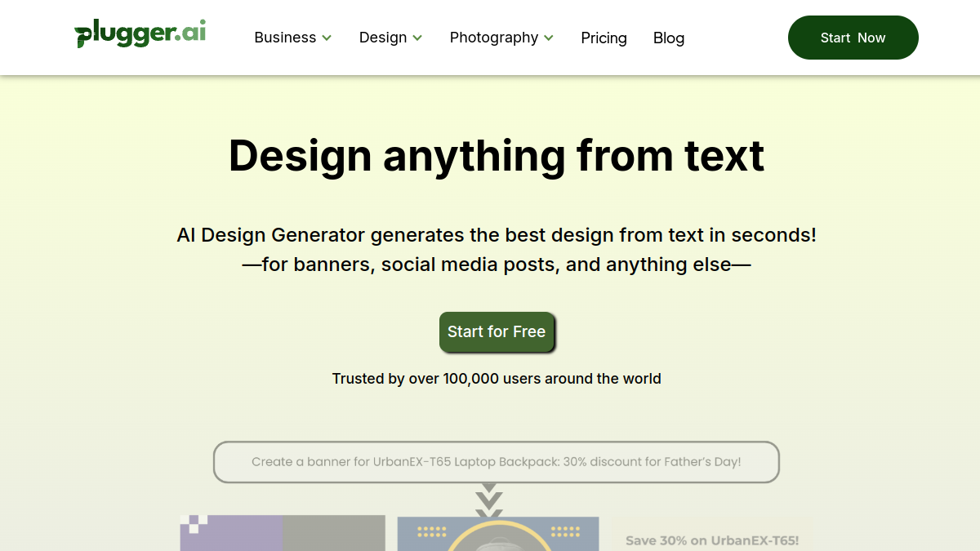Expand the Business dropdown chevron
This screenshot has height=551, width=980.
(327, 38)
